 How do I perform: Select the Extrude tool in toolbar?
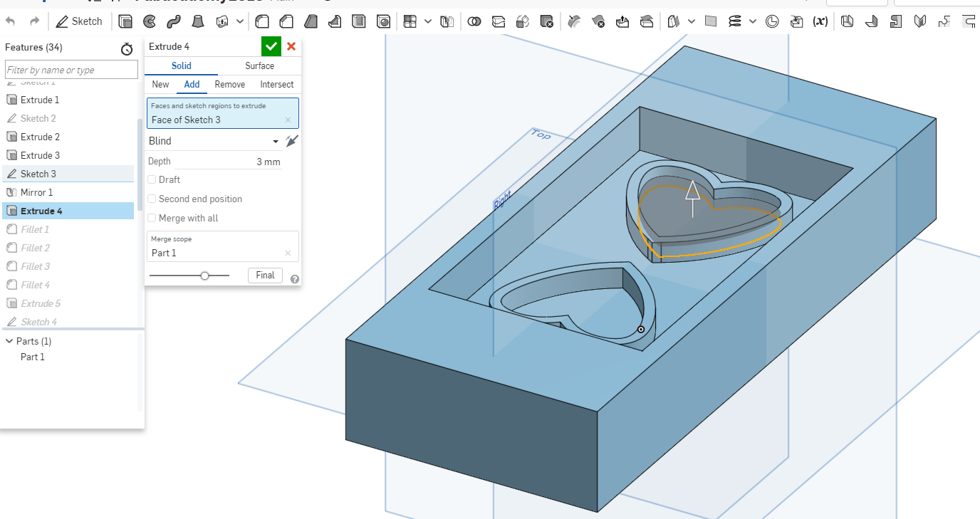pyautogui.click(x=125, y=21)
